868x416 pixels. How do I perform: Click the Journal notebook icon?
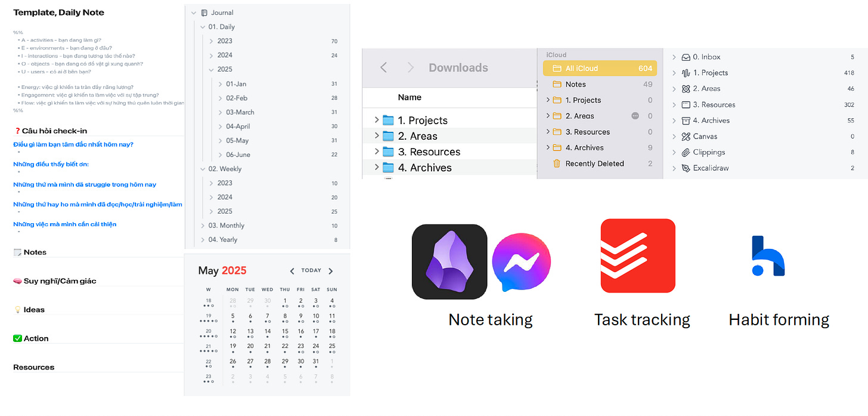point(204,13)
